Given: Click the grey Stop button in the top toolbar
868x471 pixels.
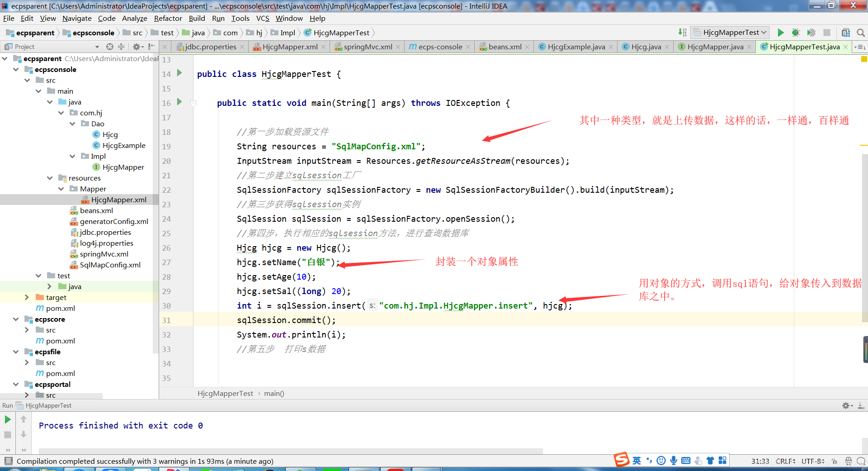Looking at the screenshot, I should point(827,33).
